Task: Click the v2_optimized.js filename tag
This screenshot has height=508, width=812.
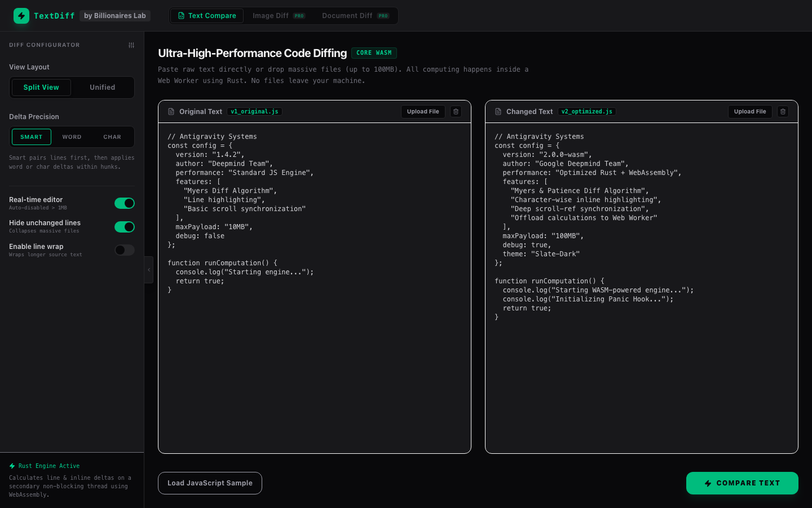Action: pyautogui.click(x=587, y=112)
